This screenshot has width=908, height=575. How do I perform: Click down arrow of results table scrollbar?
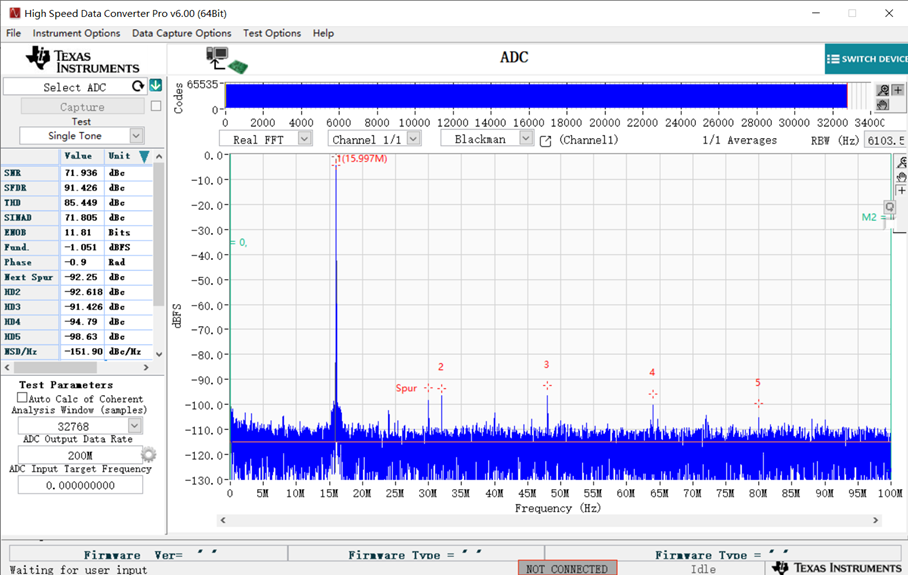tap(159, 354)
